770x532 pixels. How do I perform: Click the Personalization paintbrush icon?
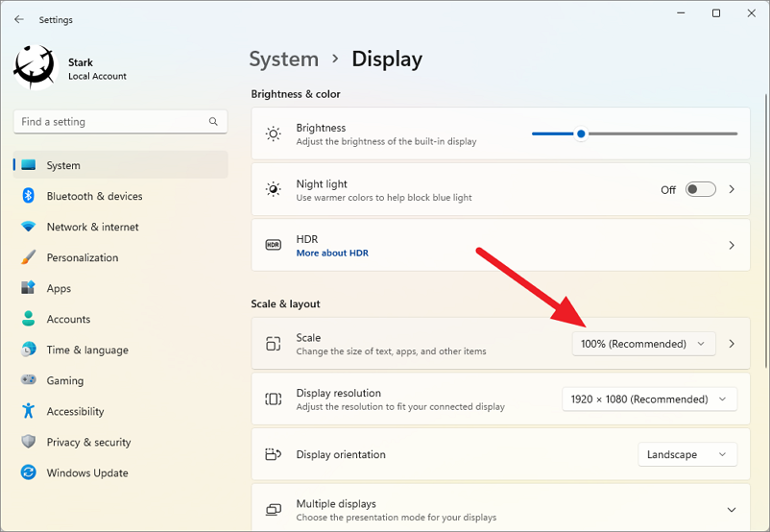[29, 257]
